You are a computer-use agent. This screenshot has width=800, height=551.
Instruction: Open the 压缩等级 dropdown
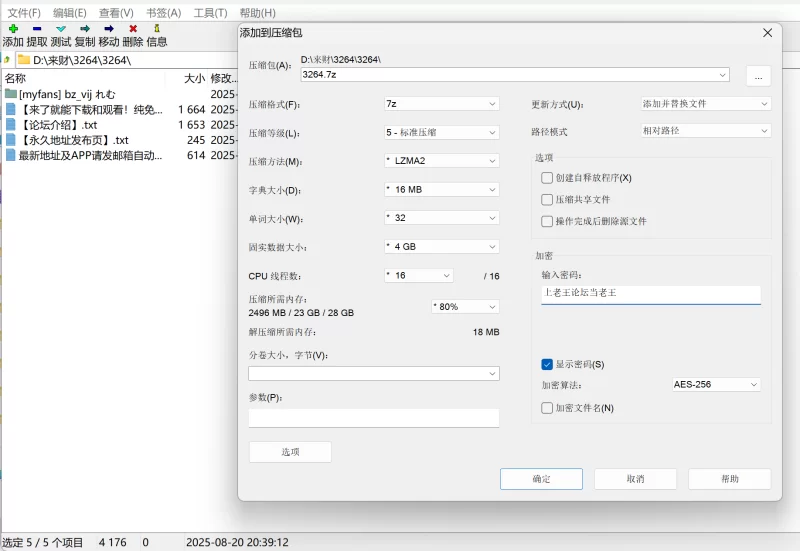point(441,132)
